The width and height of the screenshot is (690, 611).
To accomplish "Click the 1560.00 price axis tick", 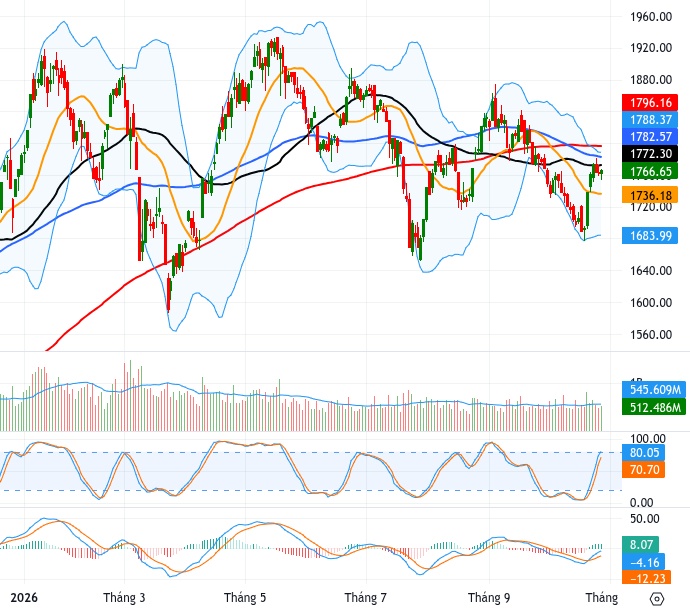I will (x=651, y=334).
